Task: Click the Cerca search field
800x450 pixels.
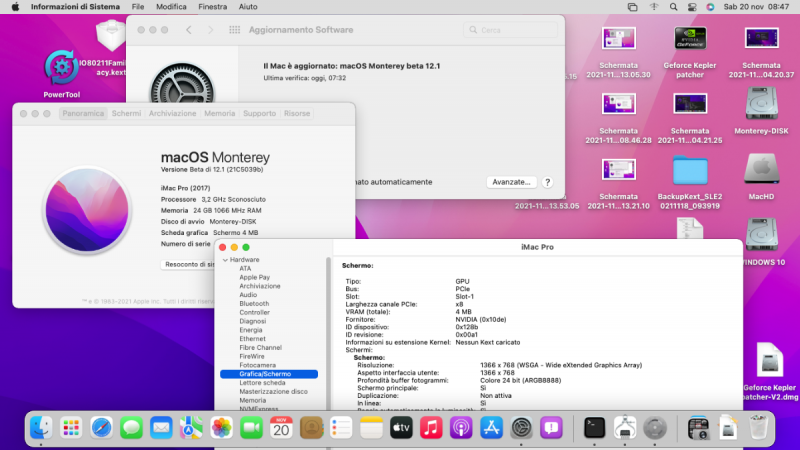Action: click(510, 31)
